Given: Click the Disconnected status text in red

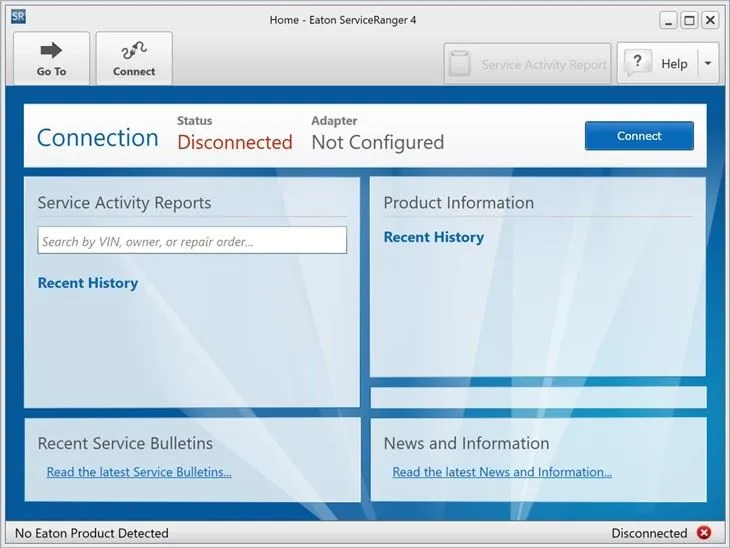Looking at the screenshot, I should click(235, 142).
